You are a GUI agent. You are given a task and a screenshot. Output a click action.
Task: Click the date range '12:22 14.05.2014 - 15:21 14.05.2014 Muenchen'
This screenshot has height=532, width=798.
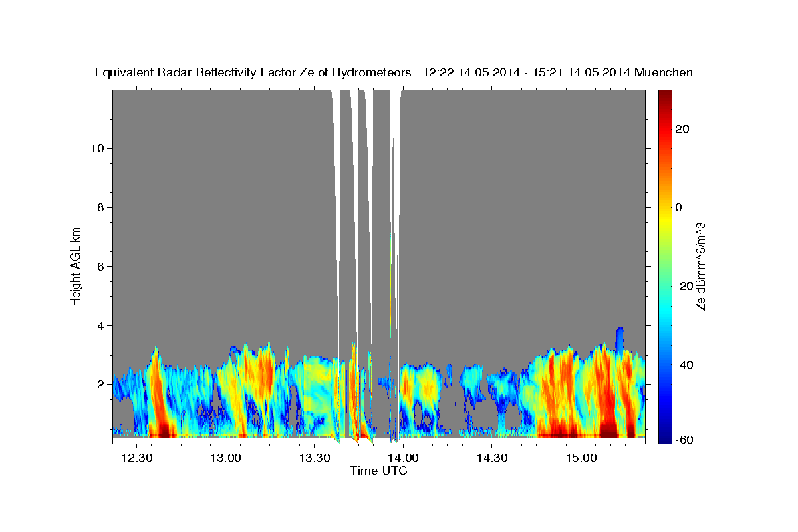558,73
